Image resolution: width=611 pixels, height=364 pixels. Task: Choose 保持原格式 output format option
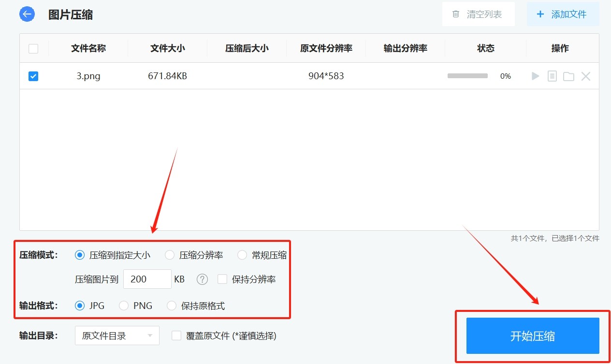coord(172,306)
